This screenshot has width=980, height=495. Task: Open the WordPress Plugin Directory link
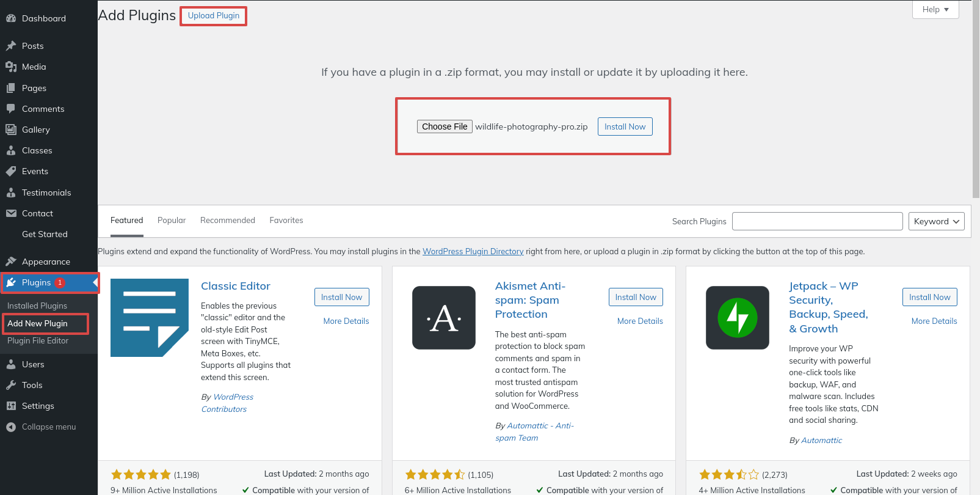pos(473,251)
